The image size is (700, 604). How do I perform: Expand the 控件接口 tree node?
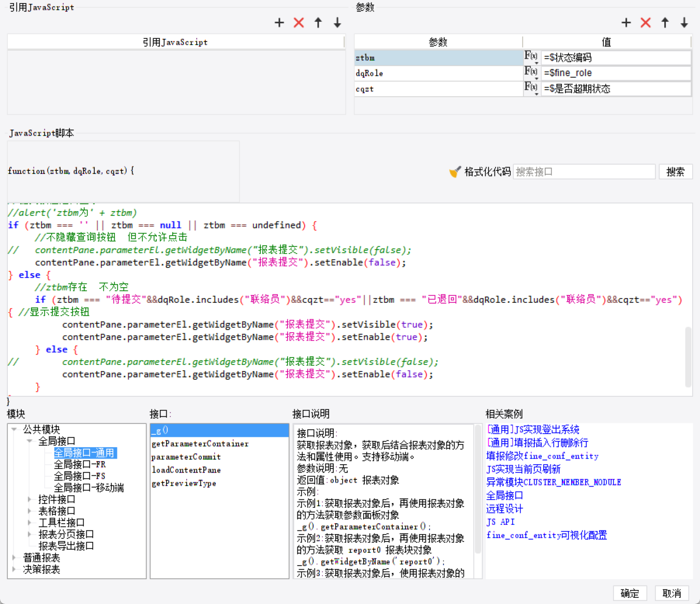point(29,499)
